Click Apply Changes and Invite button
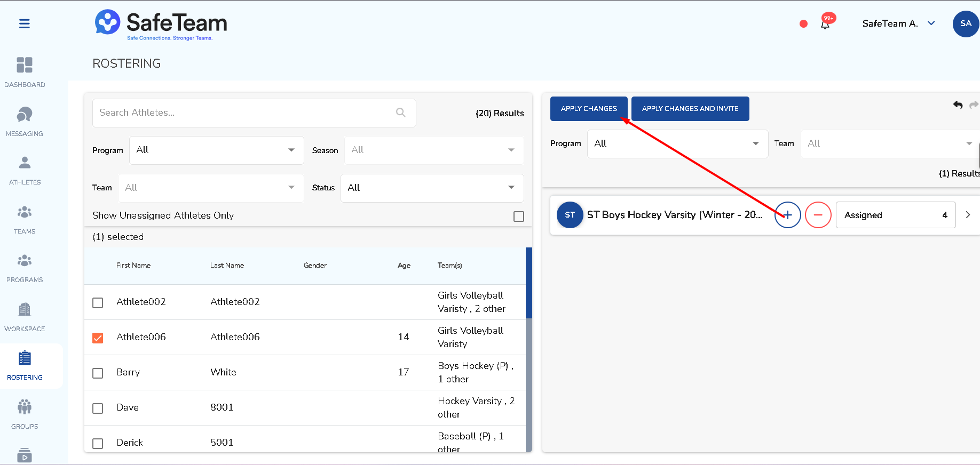The image size is (980, 465). 690,109
